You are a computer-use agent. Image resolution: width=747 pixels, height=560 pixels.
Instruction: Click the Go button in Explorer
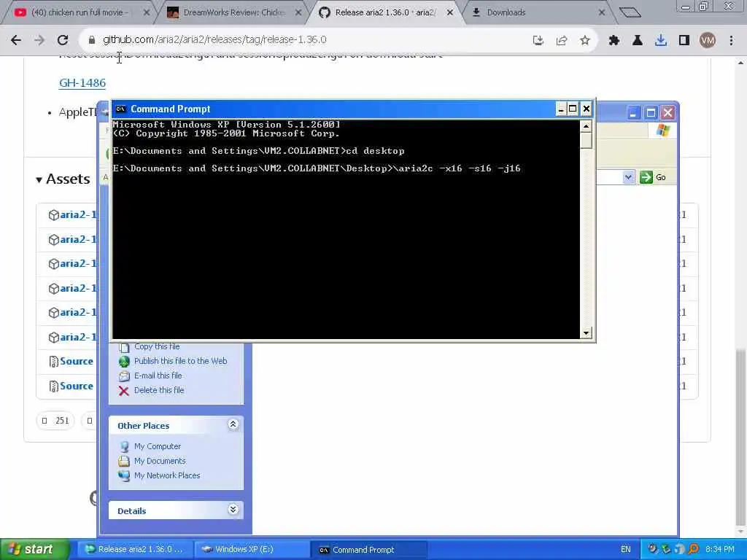(x=653, y=178)
